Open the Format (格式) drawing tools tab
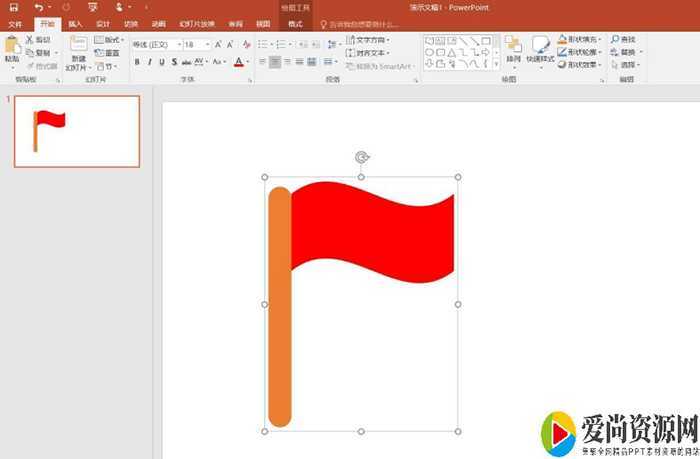 [294, 23]
